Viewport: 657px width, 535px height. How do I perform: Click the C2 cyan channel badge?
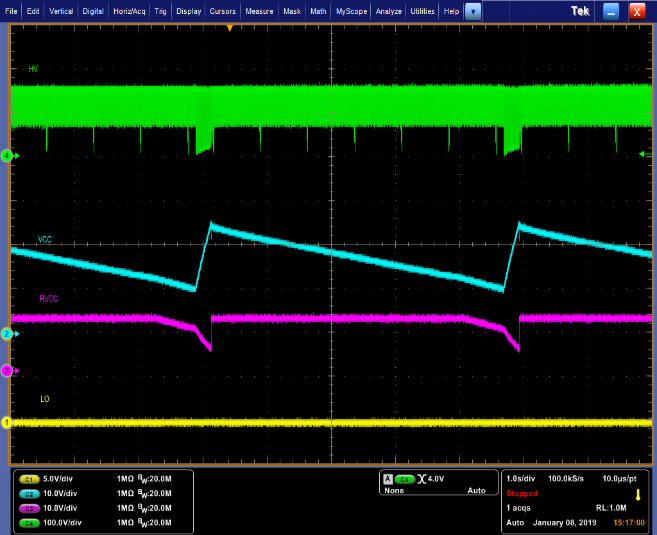[29, 493]
